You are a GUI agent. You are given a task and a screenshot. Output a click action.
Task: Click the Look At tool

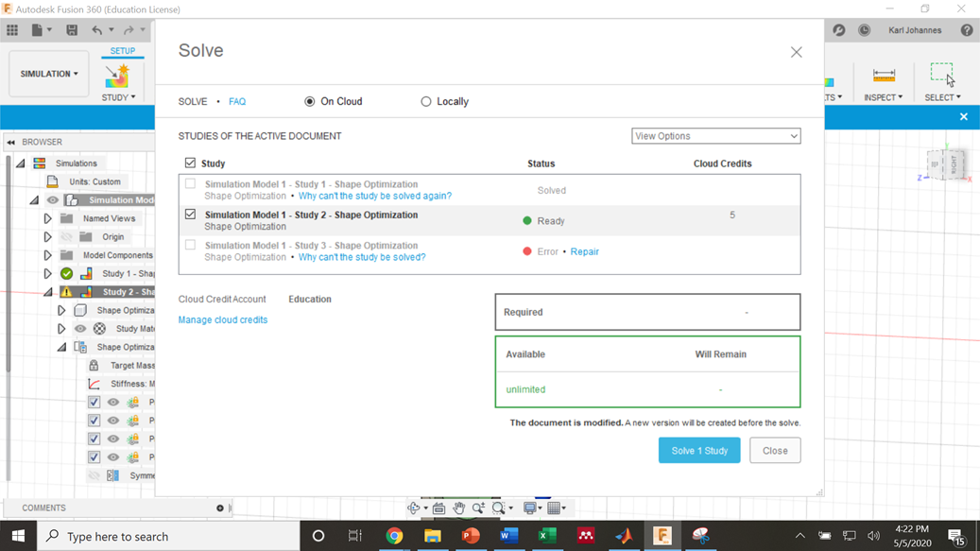coord(438,508)
